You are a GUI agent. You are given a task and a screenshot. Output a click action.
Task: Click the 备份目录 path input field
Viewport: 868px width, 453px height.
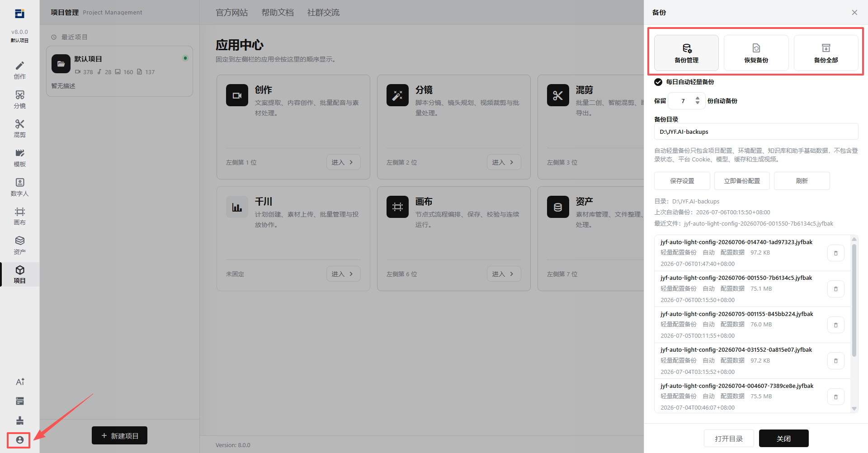click(756, 132)
